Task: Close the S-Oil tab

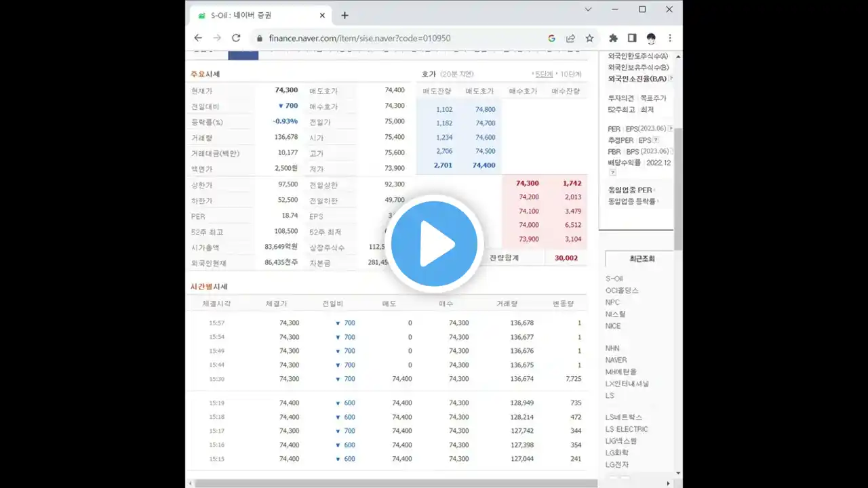Action: (x=322, y=15)
